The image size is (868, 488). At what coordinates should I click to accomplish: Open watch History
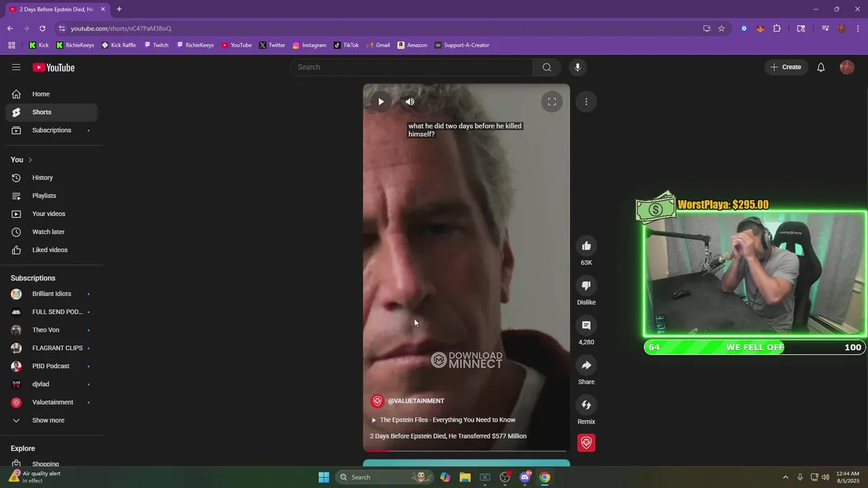point(52,178)
